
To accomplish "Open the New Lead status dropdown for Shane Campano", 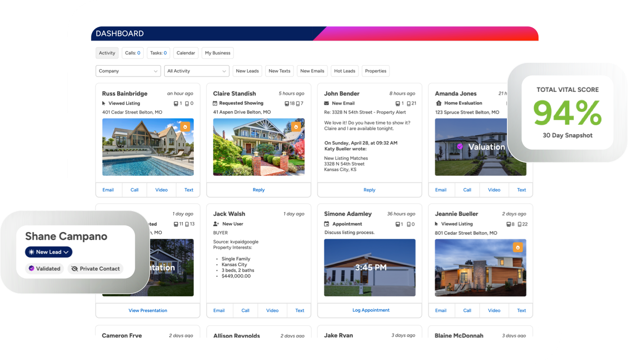I will (x=48, y=252).
